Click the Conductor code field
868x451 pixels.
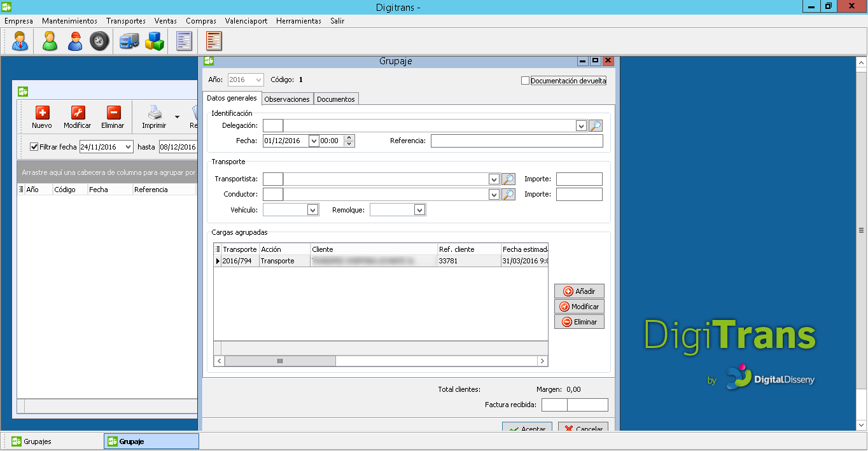(x=273, y=195)
